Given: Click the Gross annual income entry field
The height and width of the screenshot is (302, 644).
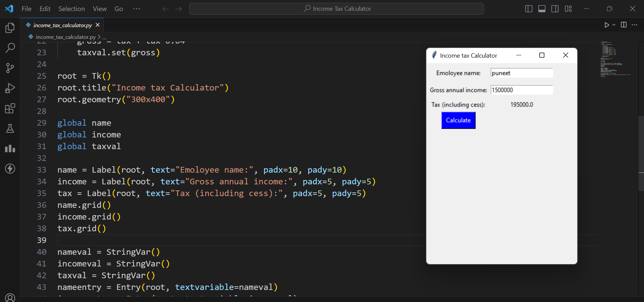Looking at the screenshot, I should [522, 90].
